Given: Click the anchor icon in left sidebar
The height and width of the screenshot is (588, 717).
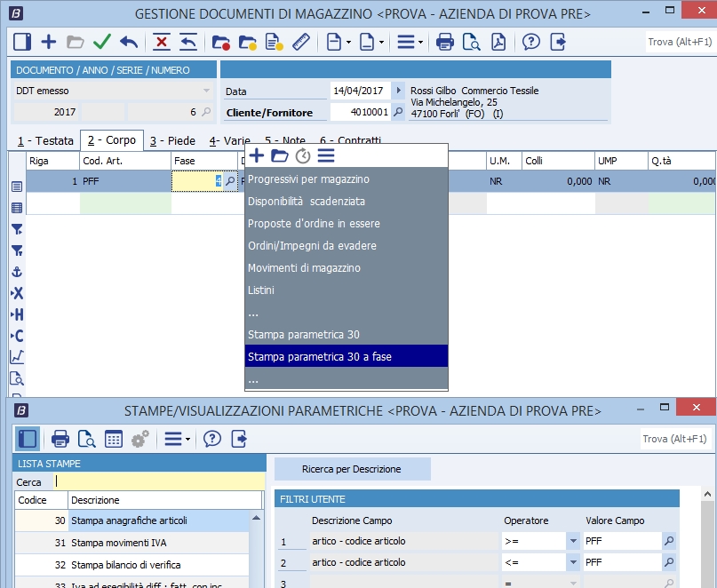Looking at the screenshot, I should pyautogui.click(x=16, y=272).
